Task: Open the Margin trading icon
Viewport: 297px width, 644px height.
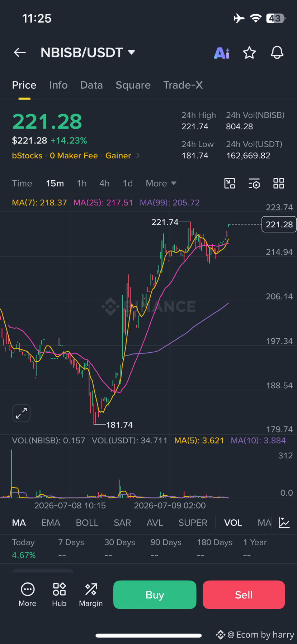Action: [x=91, y=594]
